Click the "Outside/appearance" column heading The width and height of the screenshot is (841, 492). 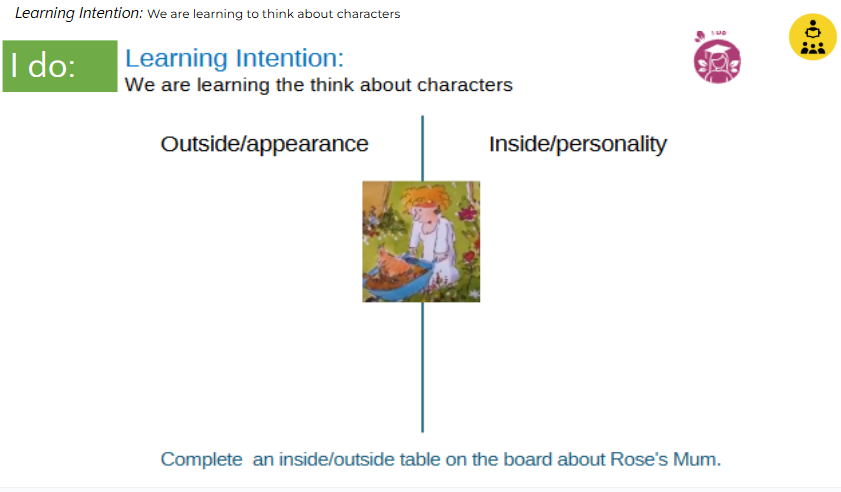[264, 144]
